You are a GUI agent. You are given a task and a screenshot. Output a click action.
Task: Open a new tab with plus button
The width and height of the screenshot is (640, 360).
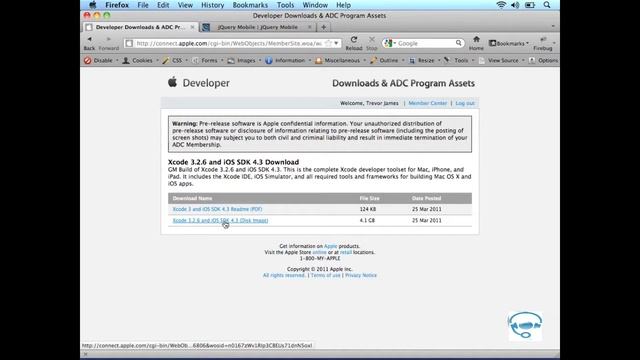click(324, 27)
